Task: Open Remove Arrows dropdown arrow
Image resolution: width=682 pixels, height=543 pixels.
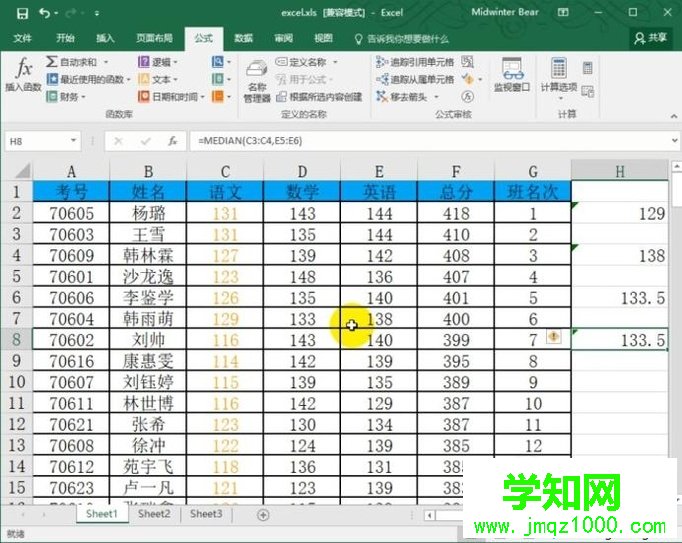Action: point(436,97)
